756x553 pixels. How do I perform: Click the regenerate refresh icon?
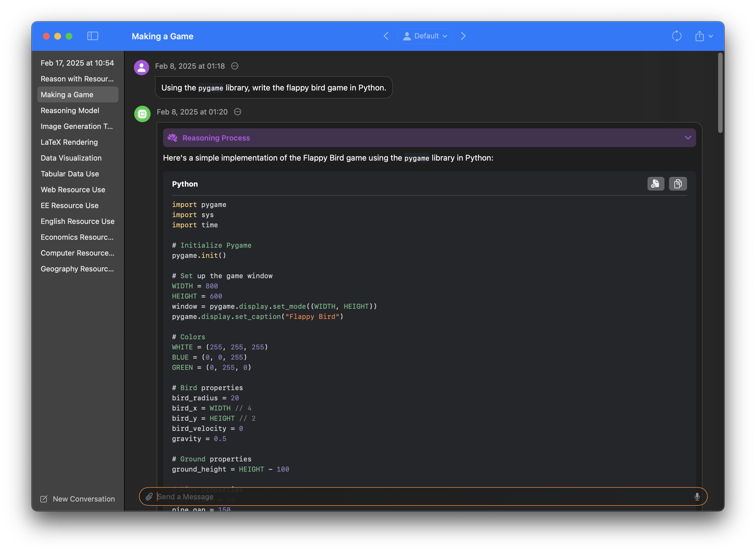[x=676, y=36]
